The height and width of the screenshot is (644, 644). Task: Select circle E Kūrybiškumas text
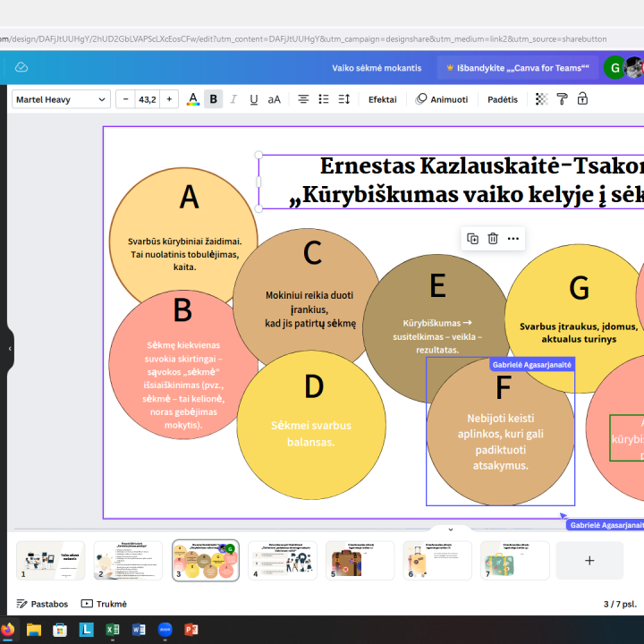click(x=437, y=336)
